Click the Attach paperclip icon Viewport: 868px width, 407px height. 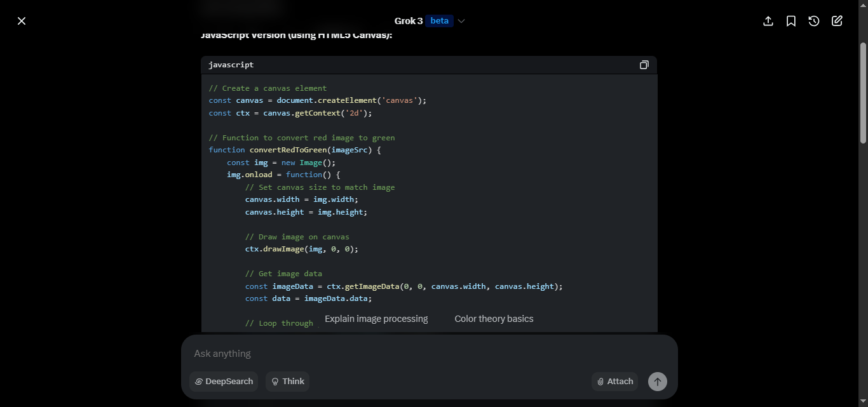pos(600,381)
